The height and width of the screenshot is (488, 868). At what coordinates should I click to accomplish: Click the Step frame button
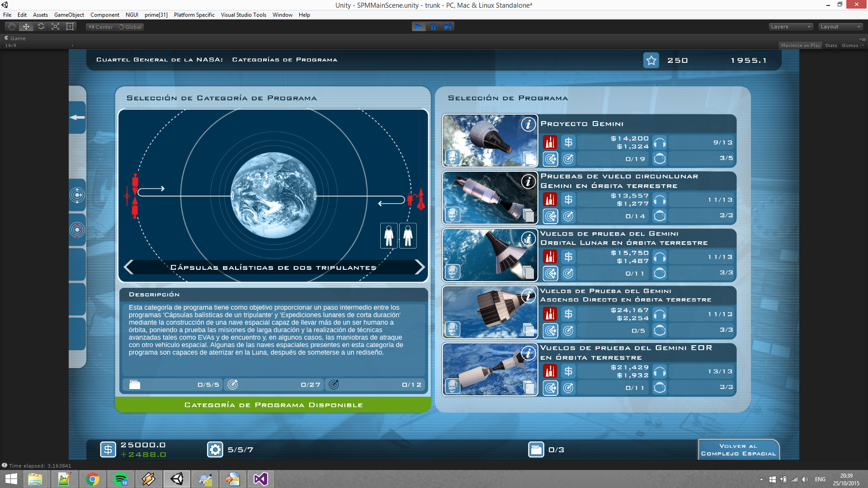[448, 27]
